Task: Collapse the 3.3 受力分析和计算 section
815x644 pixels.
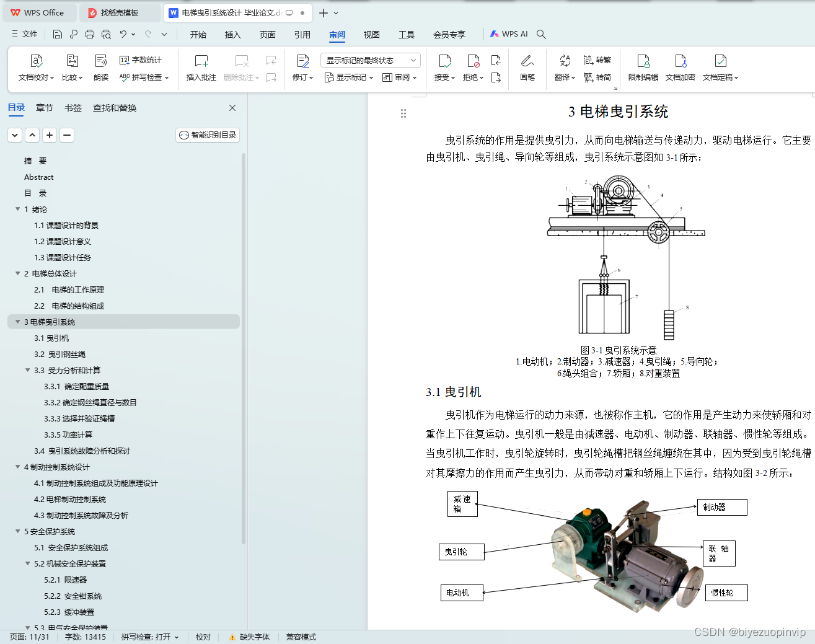Action: click(28, 370)
